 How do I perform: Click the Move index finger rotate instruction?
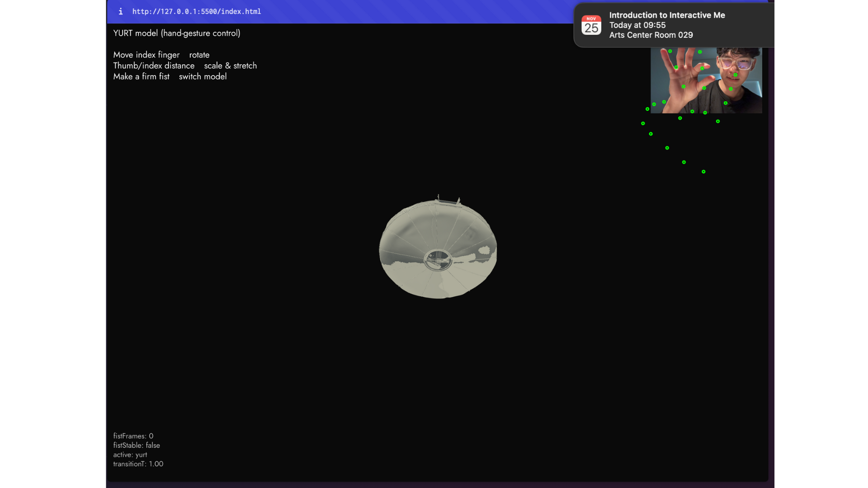[161, 55]
